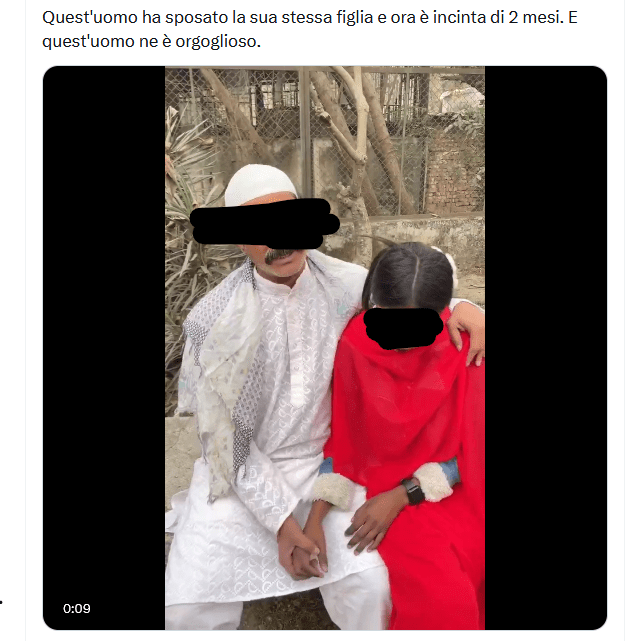Click the smartwatch on the wrist

[414, 492]
